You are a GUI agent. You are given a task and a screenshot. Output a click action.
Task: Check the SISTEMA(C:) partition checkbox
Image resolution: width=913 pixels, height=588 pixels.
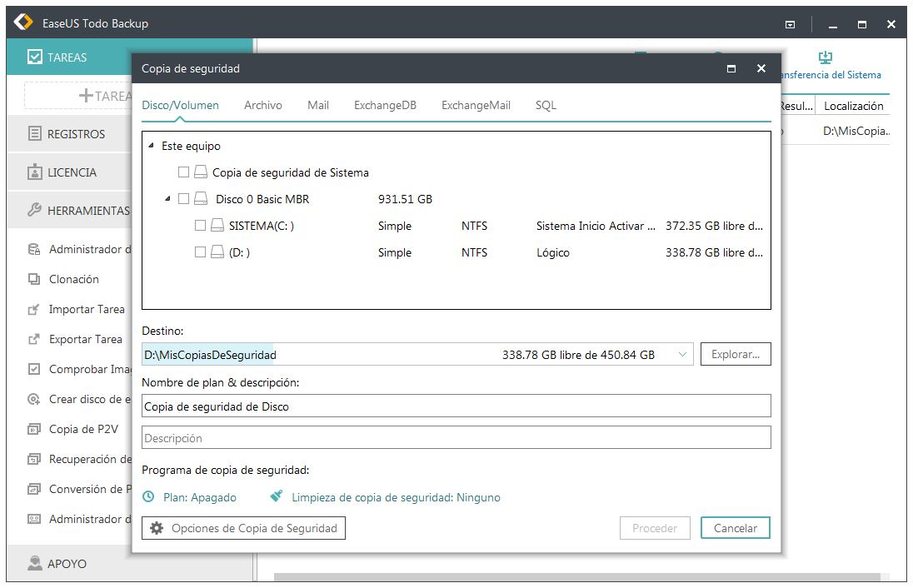200,226
